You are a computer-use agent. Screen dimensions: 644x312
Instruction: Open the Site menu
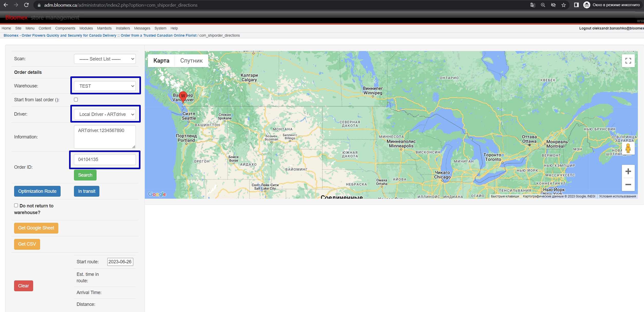[18, 28]
